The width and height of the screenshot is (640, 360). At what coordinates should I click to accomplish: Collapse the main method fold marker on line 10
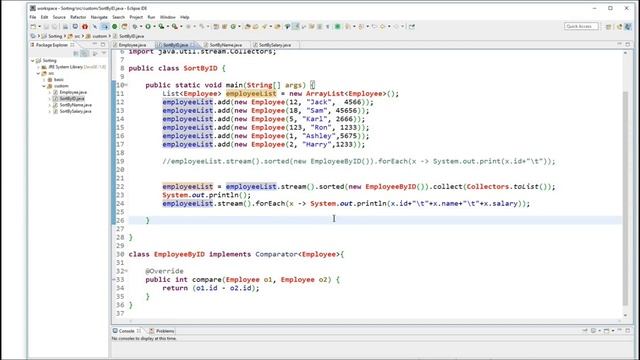tap(126, 85)
